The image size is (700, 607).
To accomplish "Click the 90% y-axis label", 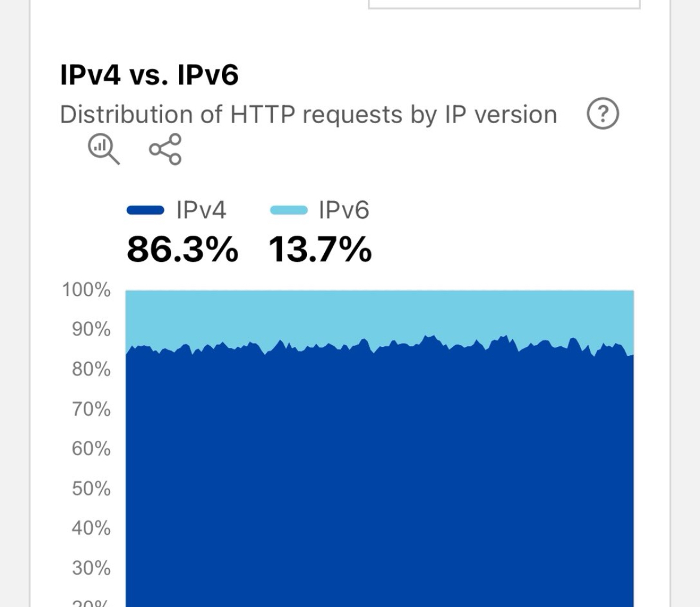I will (91, 330).
